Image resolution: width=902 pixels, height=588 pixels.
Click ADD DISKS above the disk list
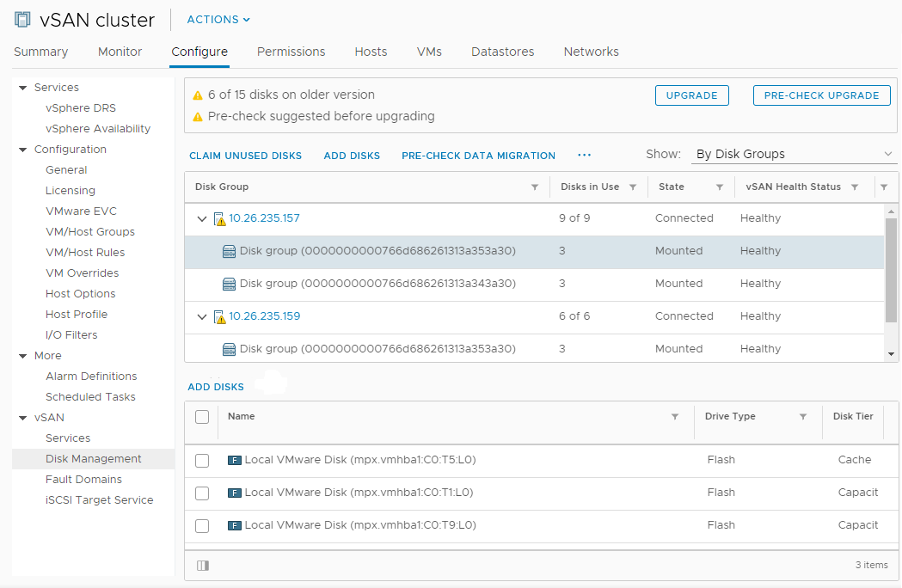216,387
